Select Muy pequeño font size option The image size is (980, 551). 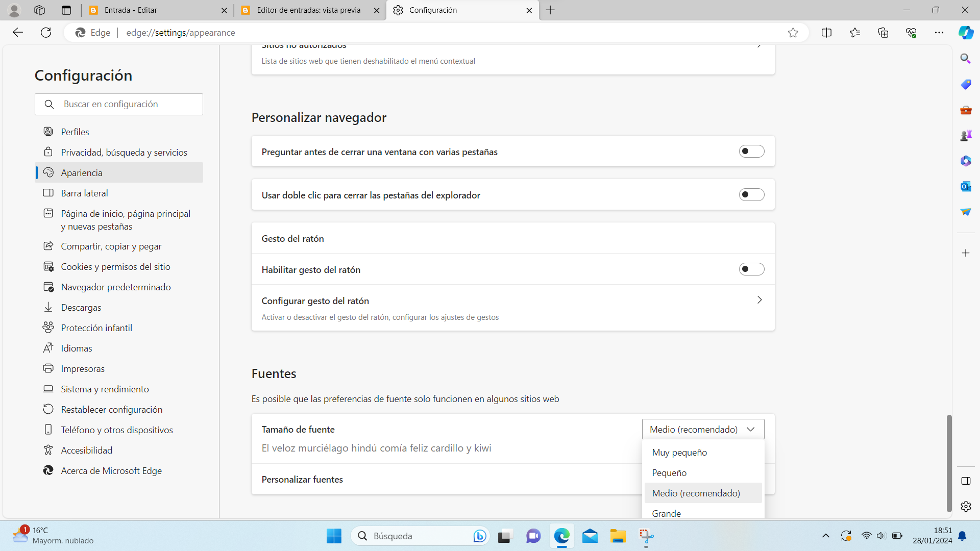pyautogui.click(x=679, y=453)
